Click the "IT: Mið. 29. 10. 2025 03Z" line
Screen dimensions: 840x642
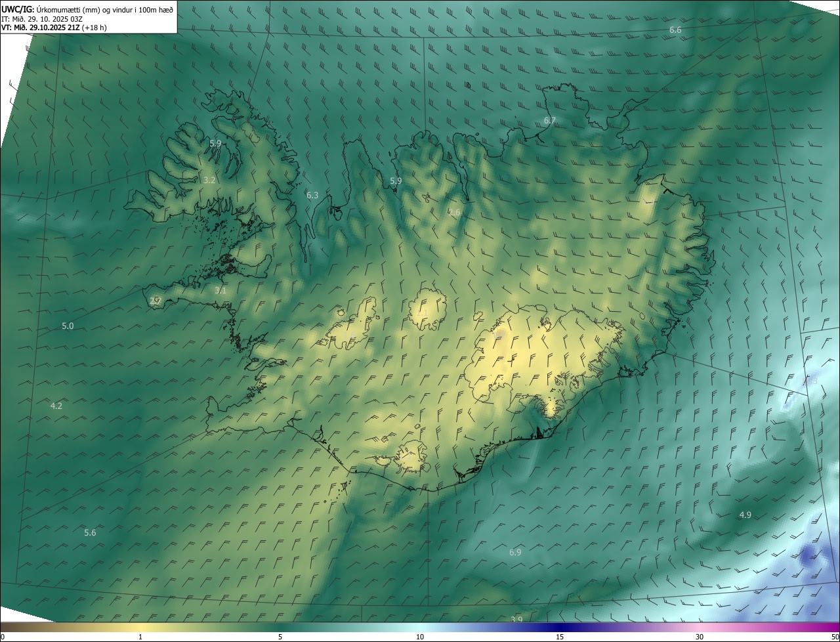(42, 19)
